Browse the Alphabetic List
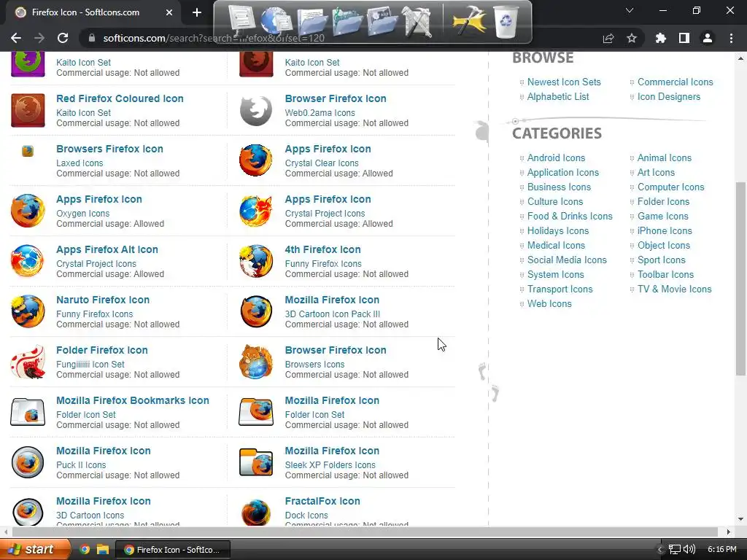747x560 pixels. tap(558, 97)
